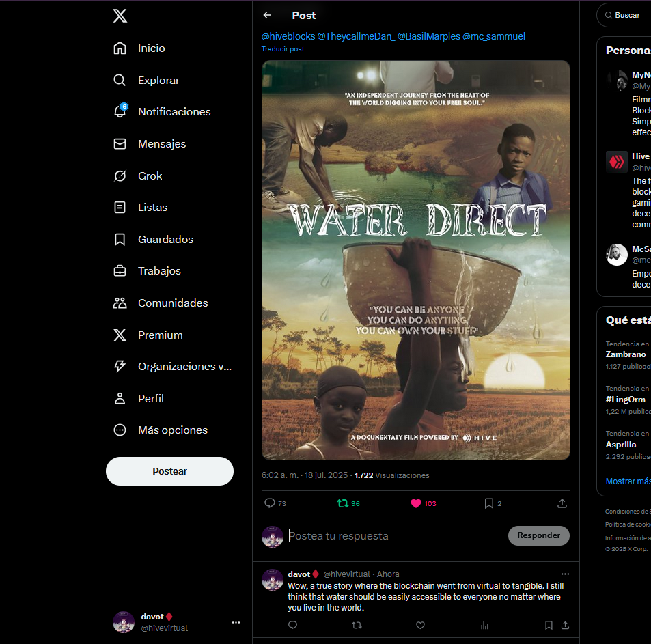Bookmark davot's comment
Image resolution: width=651 pixels, height=644 pixels.
[x=549, y=625]
